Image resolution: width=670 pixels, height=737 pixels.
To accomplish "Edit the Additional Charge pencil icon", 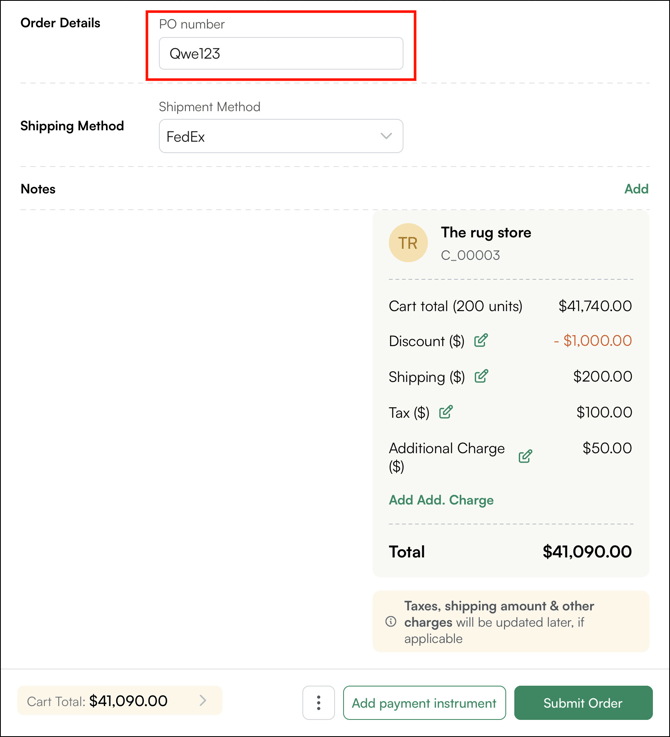I will (525, 457).
